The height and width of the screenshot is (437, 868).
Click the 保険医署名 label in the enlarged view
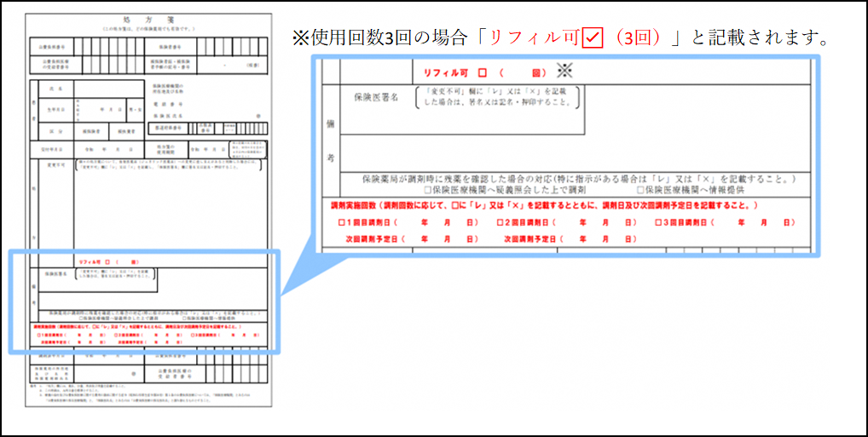(378, 95)
